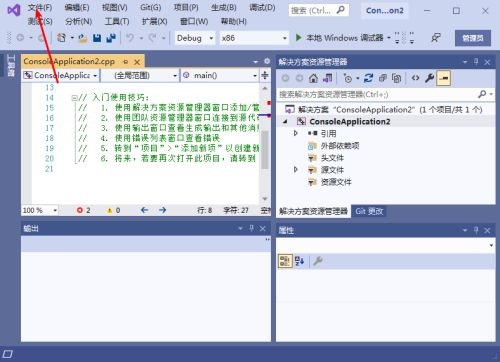Image resolution: width=500 pixels, height=362 pixels.
Task: Toggle auto-hide pin on 解决方案资源管理器 panel
Action: point(476,62)
